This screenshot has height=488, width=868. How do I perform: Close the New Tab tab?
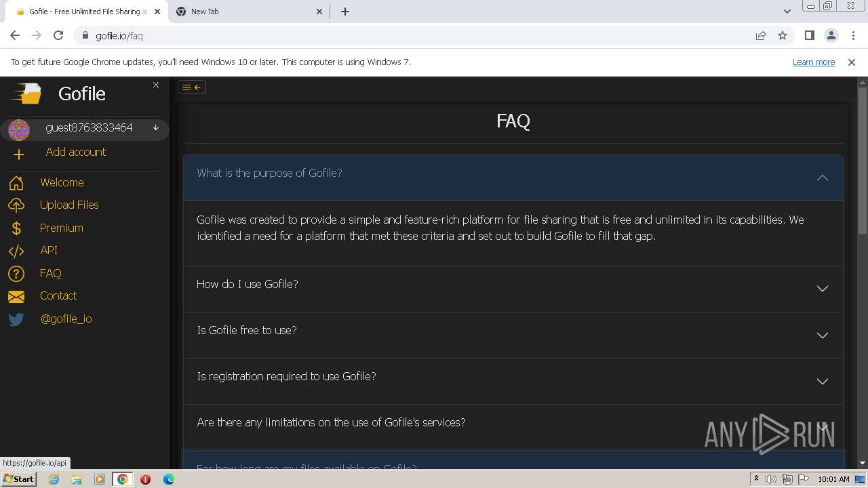[x=319, y=12]
